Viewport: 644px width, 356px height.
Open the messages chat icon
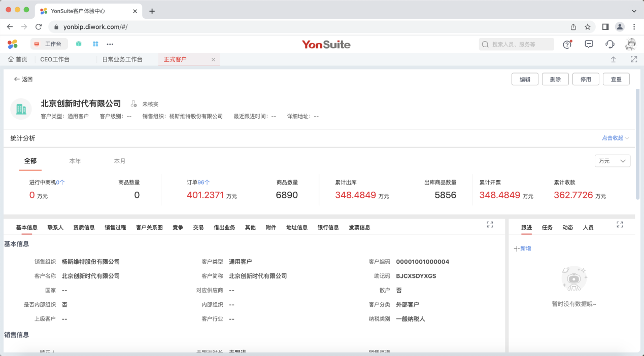coord(589,44)
